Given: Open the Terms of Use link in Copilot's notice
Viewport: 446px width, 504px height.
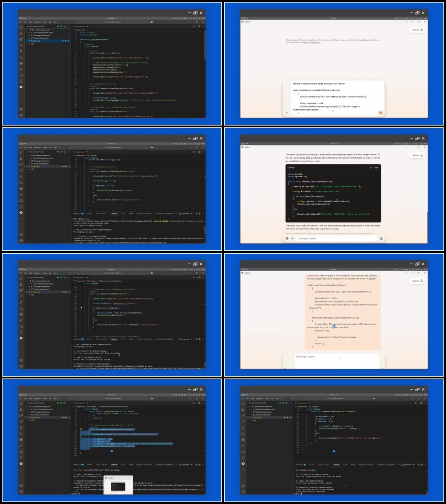Looking at the screenshot, I should click(x=362, y=40).
